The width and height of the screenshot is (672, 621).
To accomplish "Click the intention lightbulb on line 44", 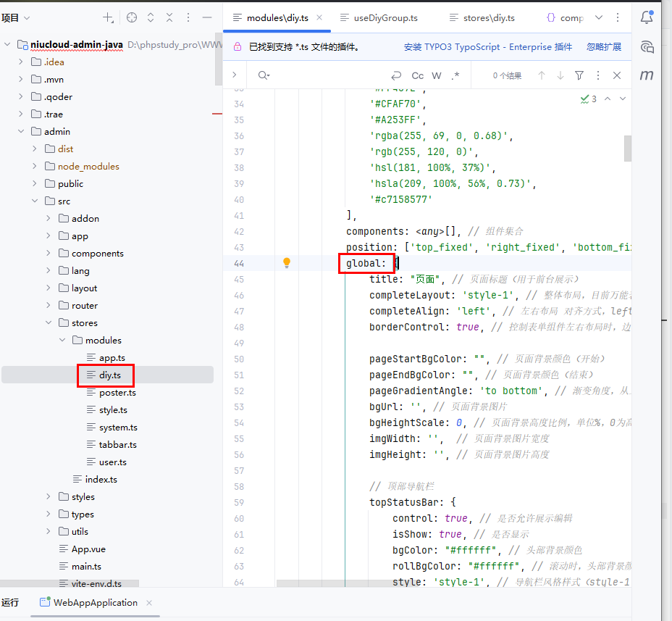I will click(x=287, y=263).
